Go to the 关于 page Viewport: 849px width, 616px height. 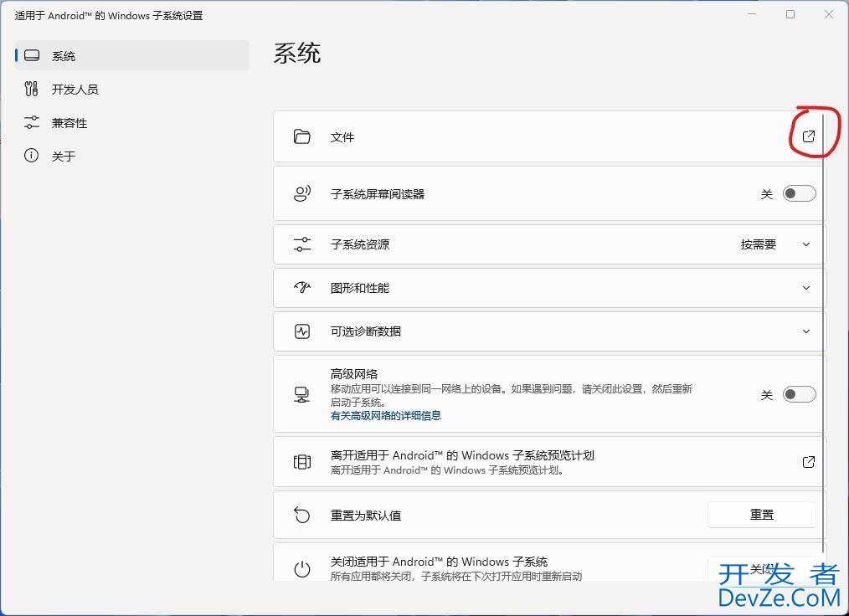(64, 157)
